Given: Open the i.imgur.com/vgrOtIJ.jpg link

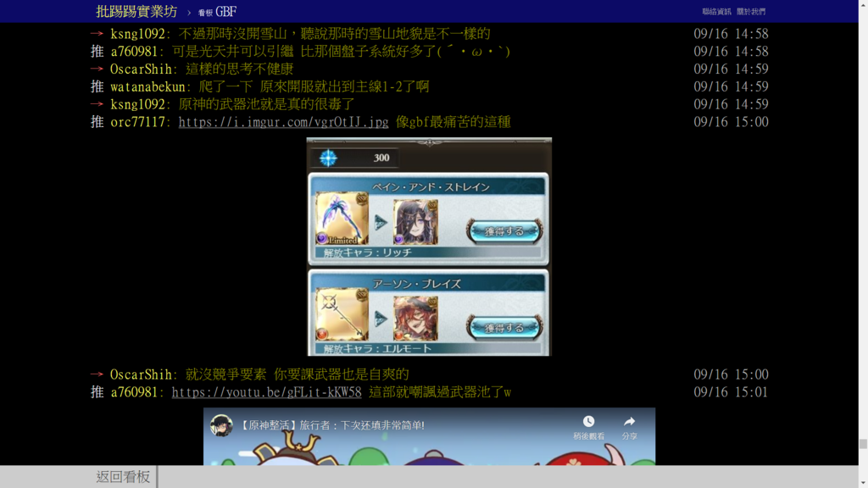Looking at the screenshot, I should (x=283, y=122).
